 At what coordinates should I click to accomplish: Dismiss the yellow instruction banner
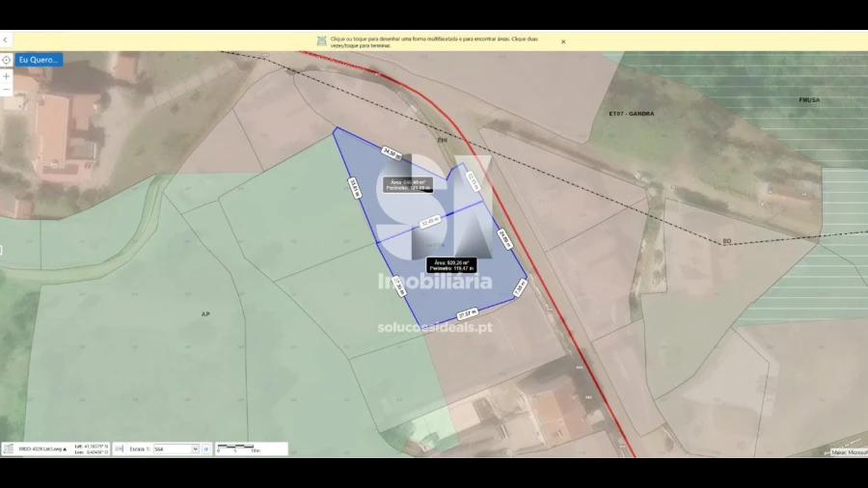[x=563, y=41]
